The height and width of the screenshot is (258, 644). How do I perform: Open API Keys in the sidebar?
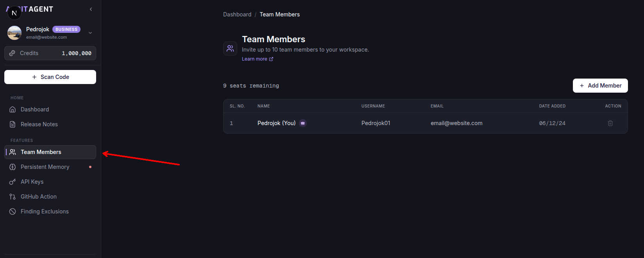pyautogui.click(x=50, y=182)
